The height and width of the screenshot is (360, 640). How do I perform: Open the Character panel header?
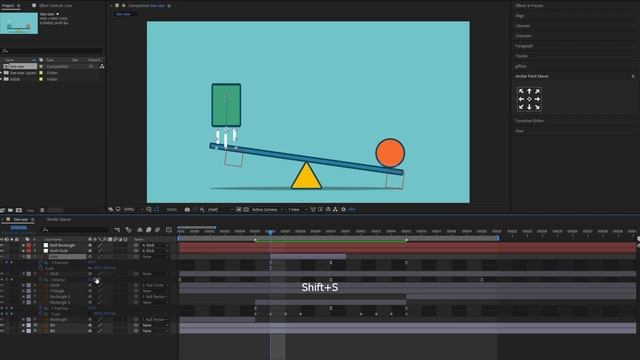click(523, 36)
